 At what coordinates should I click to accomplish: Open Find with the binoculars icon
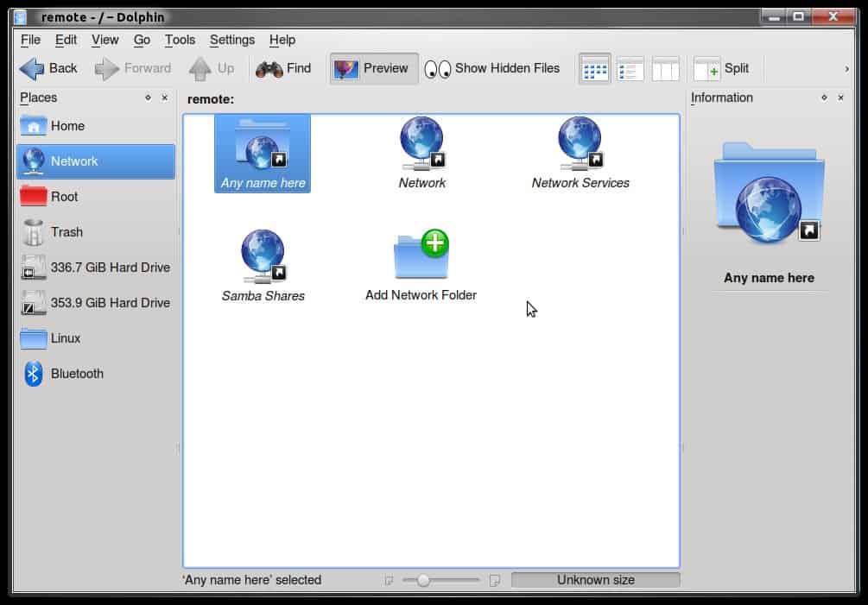283,68
